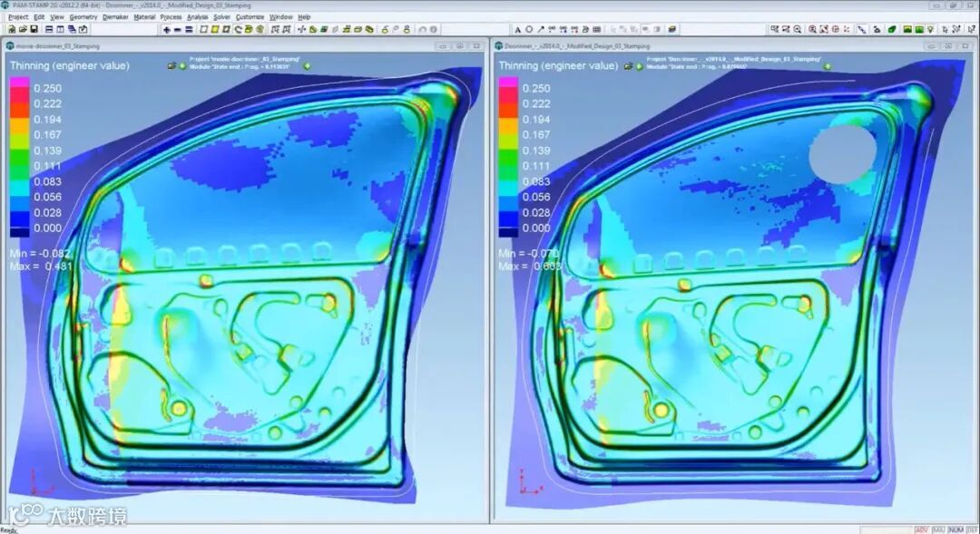Select the text annotation 'A' tool

coord(518,29)
